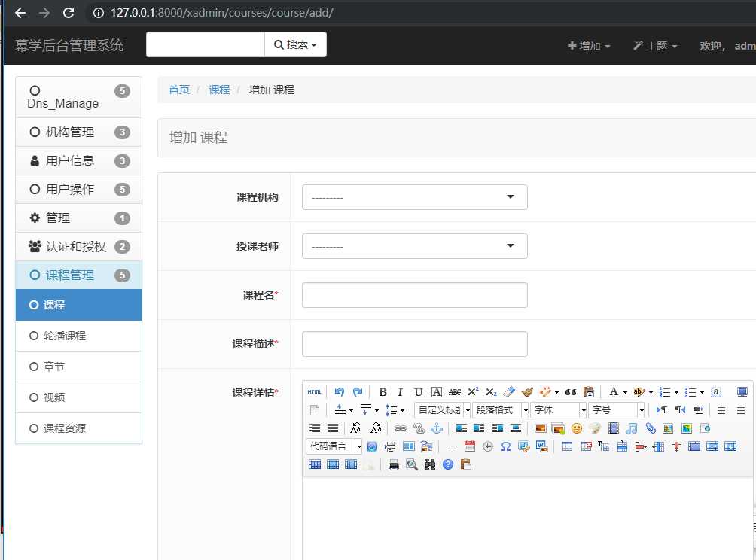Go to 视频 page
The width and height of the screenshot is (756, 560).
(78, 397)
